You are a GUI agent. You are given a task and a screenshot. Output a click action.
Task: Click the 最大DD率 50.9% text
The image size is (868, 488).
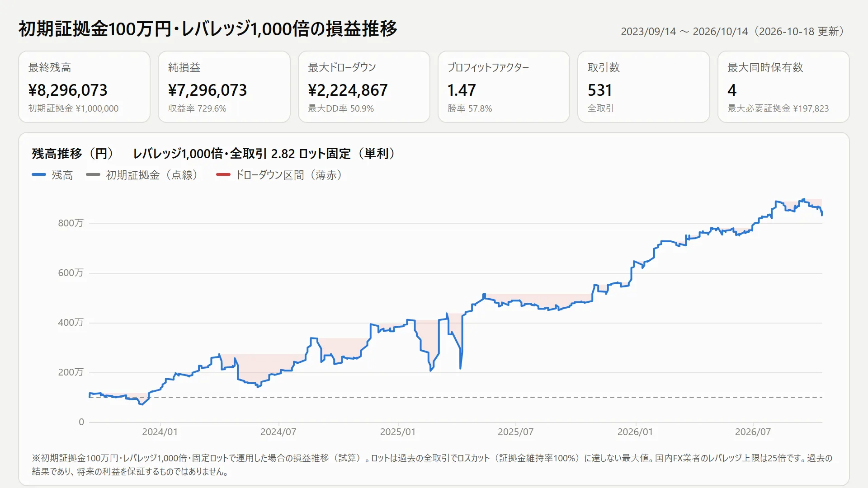[341, 108]
